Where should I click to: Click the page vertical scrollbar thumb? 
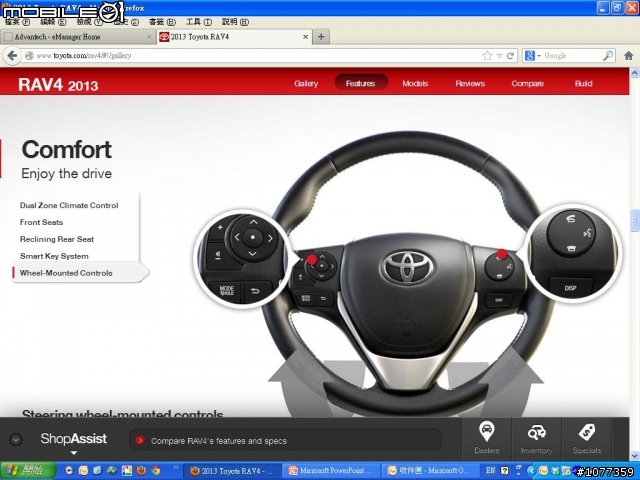point(635,220)
